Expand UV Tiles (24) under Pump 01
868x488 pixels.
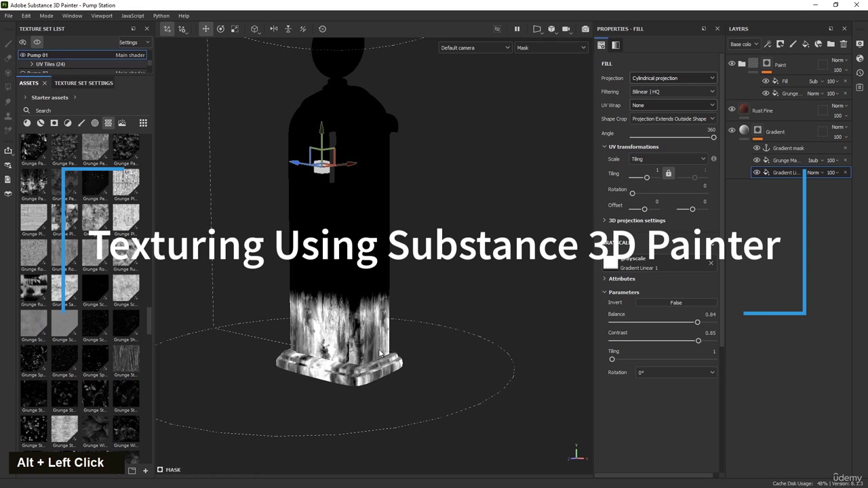[31, 64]
